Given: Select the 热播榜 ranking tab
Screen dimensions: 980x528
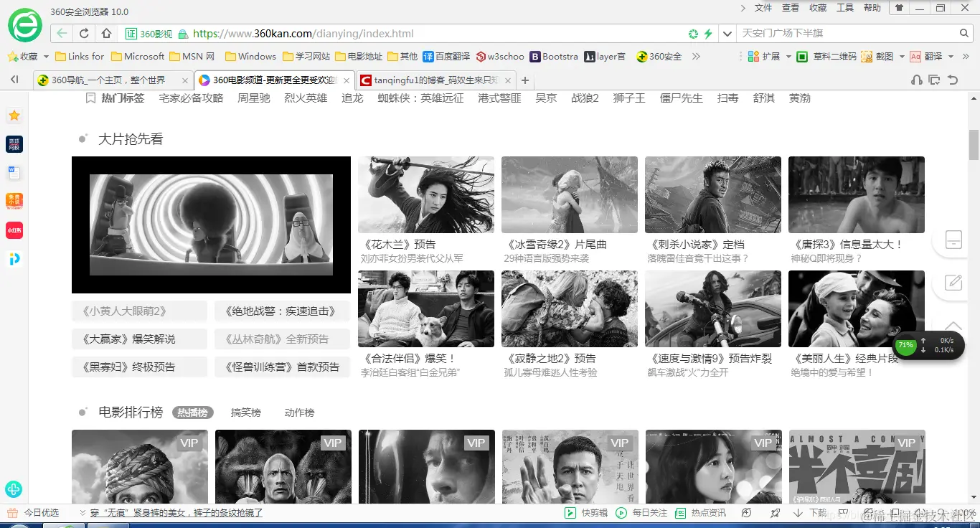Looking at the screenshot, I should (x=193, y=412).
